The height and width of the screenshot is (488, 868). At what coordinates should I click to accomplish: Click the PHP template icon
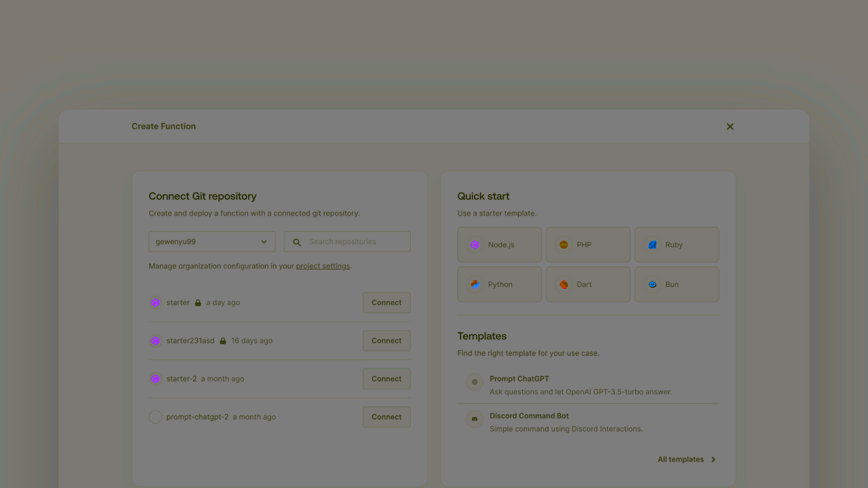(x=564, y=245)
